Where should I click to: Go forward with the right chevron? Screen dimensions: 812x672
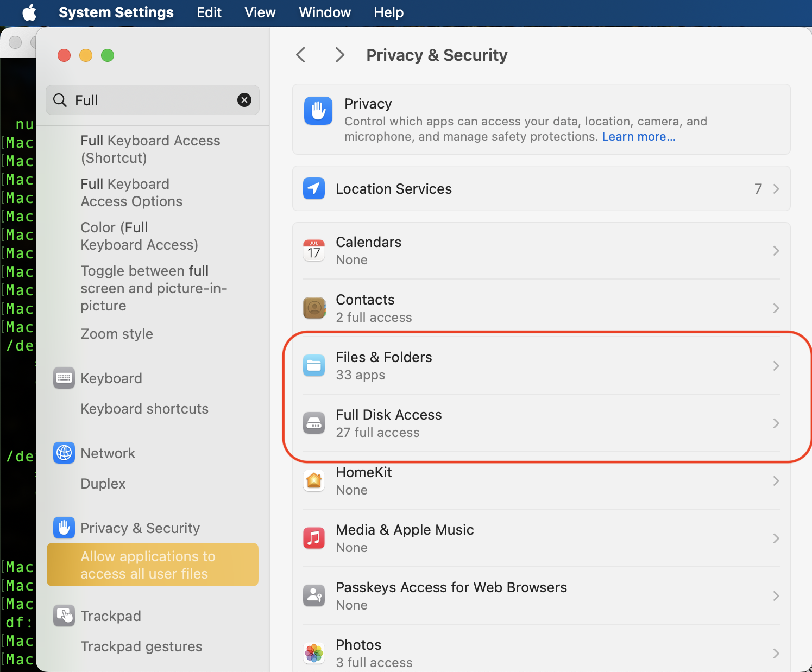pos(340,55)
